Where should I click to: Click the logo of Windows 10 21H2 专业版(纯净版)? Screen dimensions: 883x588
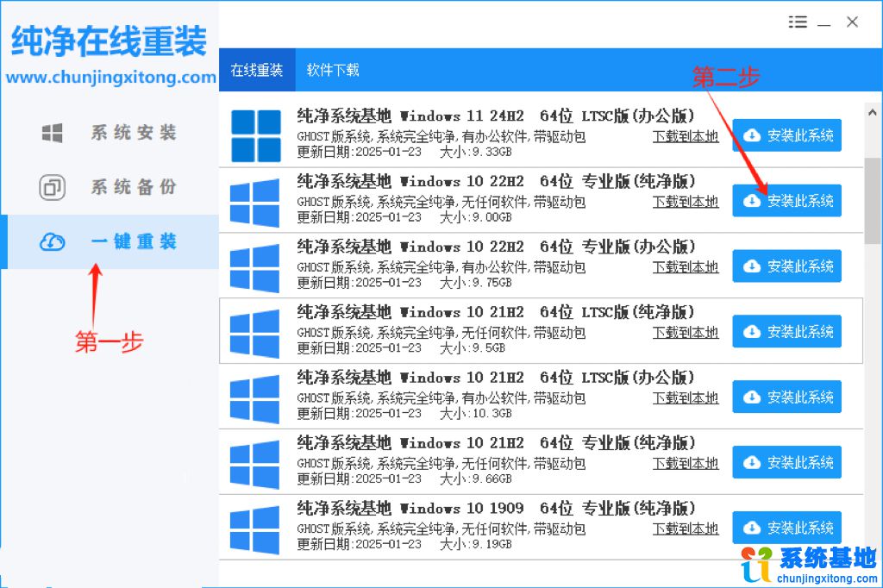pos(255,464)
